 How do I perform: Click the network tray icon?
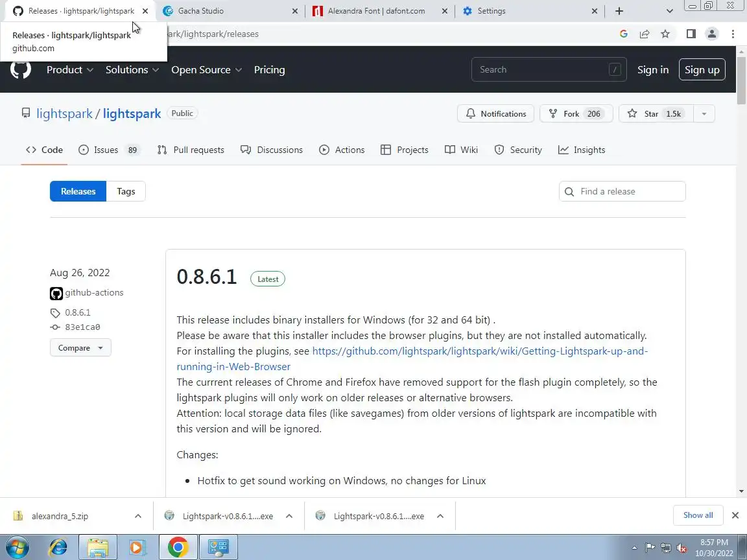(x=666, y=548)
